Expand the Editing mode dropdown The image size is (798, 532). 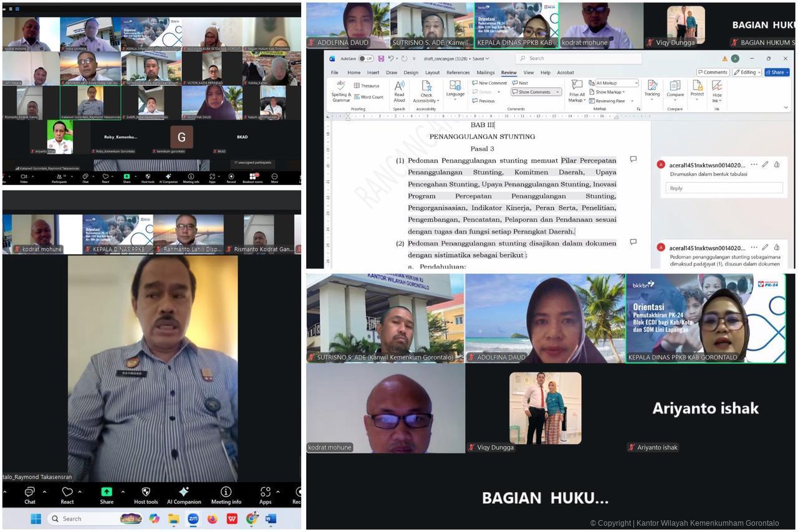point(748,72)
